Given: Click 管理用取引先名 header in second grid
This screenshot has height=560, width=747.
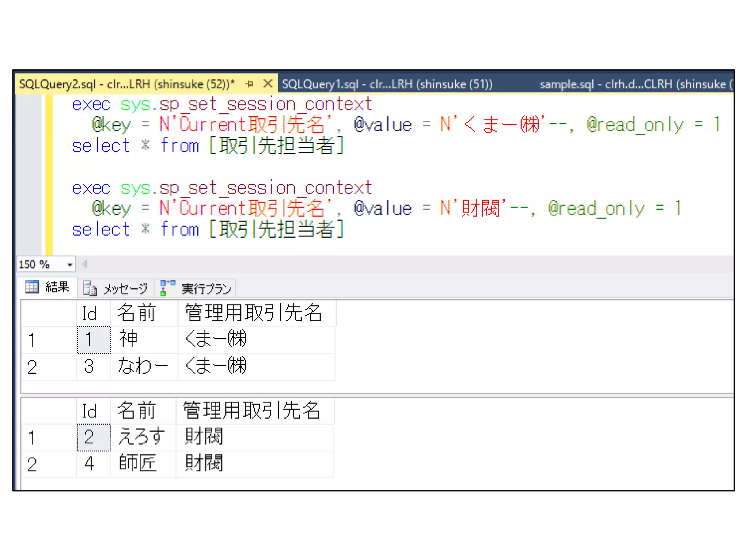Looking at the screenshot, I should 252,411.
